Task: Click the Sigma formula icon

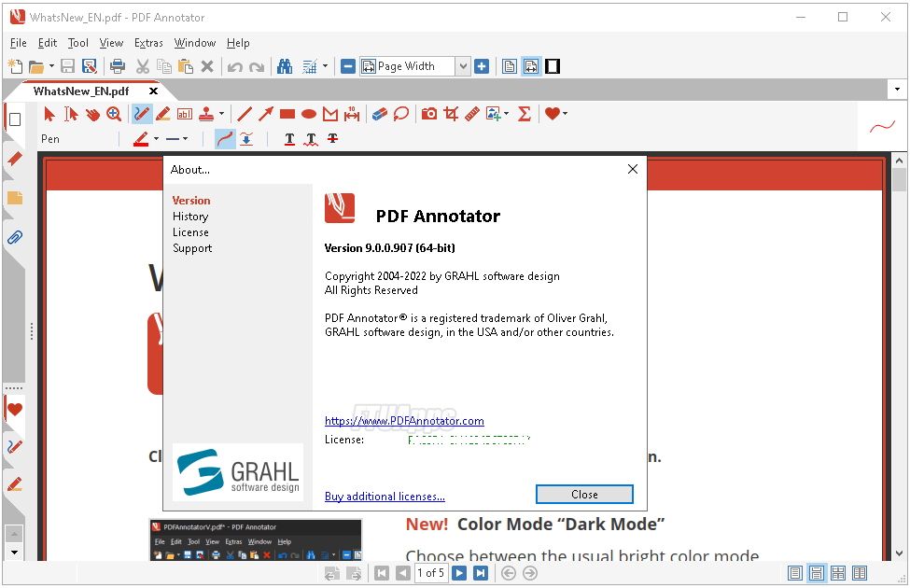Action: (x=524, y=114)
